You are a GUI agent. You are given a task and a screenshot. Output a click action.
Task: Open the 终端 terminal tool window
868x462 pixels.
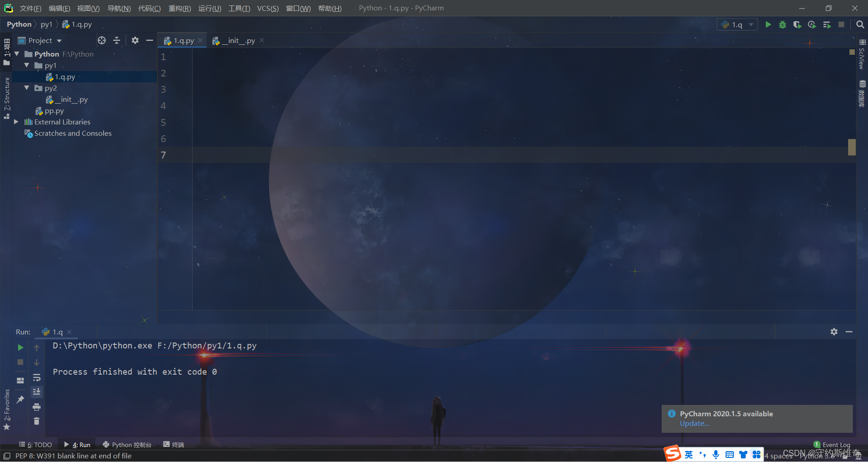coord(174,445)
